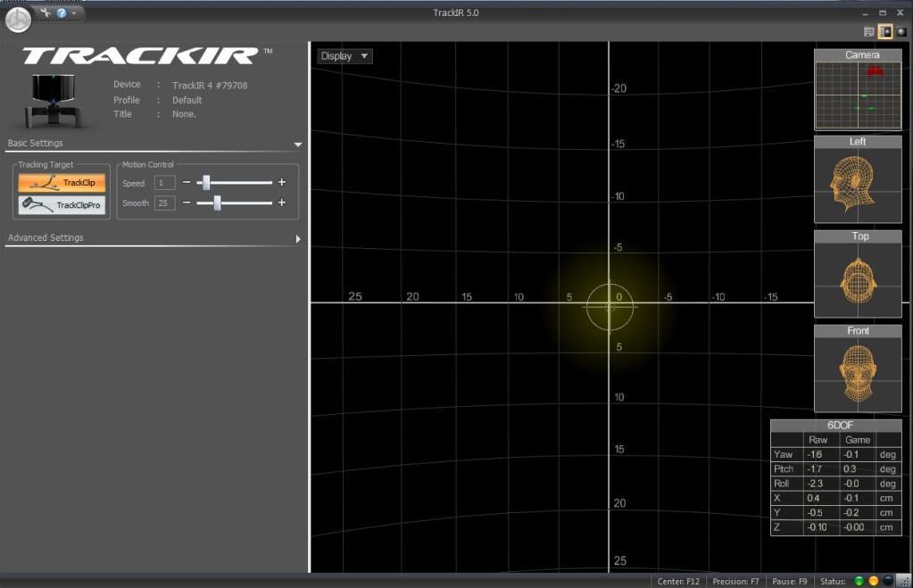The width and height of the screenshot is (913, 588).
Task: Open the quick toolbar dropdown chevron
Action: [74, 12]
